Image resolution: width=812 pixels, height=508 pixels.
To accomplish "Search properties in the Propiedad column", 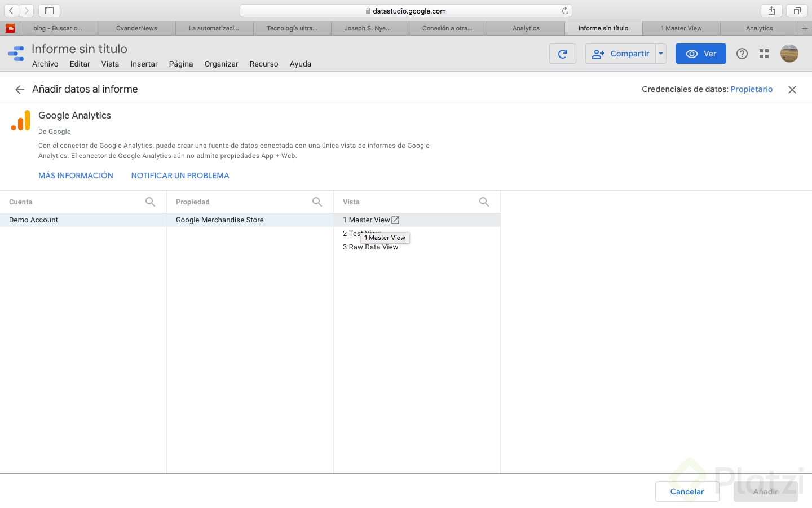I will pyautogui.click(x=317, y=202).
